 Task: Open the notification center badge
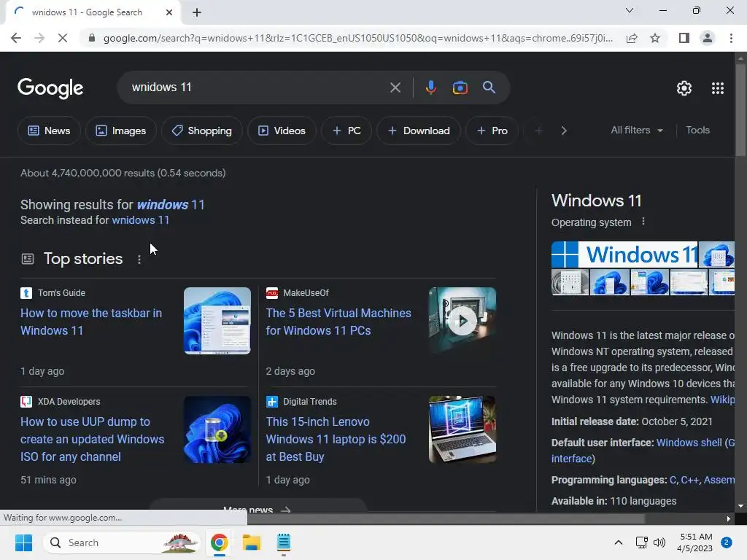[x=727, y=542]
